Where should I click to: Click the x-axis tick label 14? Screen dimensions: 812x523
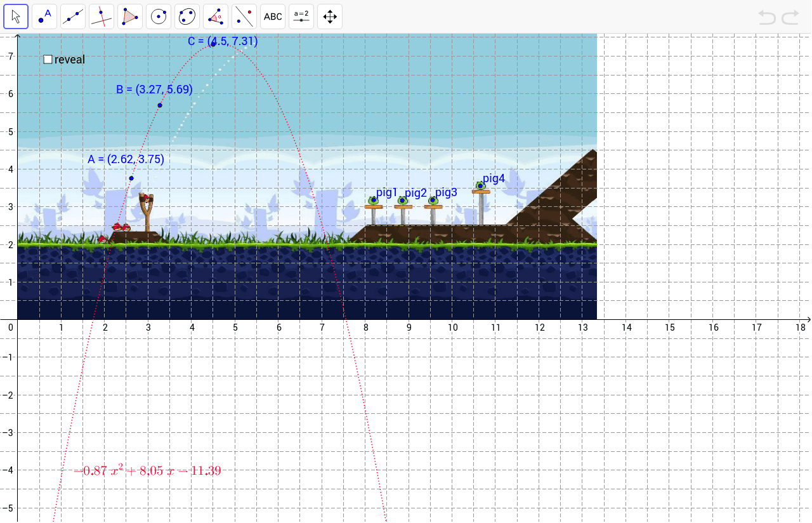(627, 328)
